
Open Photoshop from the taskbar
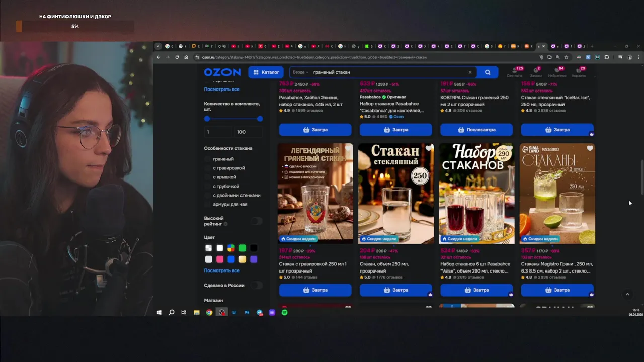pyautogui.click(x=247, y=312)
